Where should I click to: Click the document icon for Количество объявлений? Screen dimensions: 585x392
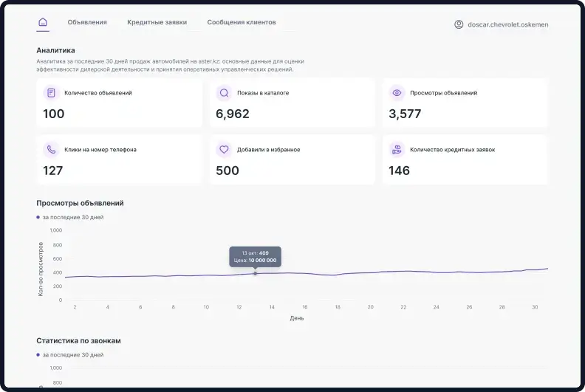51,93
